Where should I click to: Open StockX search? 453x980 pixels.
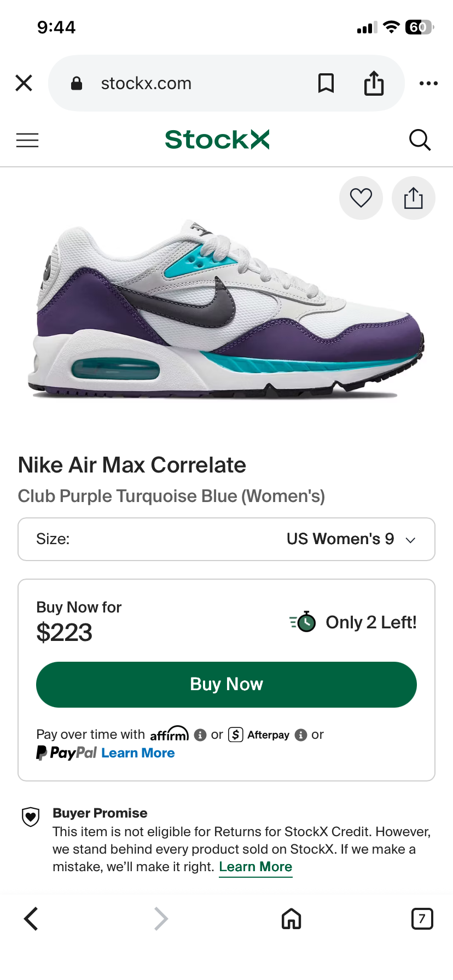420,140
